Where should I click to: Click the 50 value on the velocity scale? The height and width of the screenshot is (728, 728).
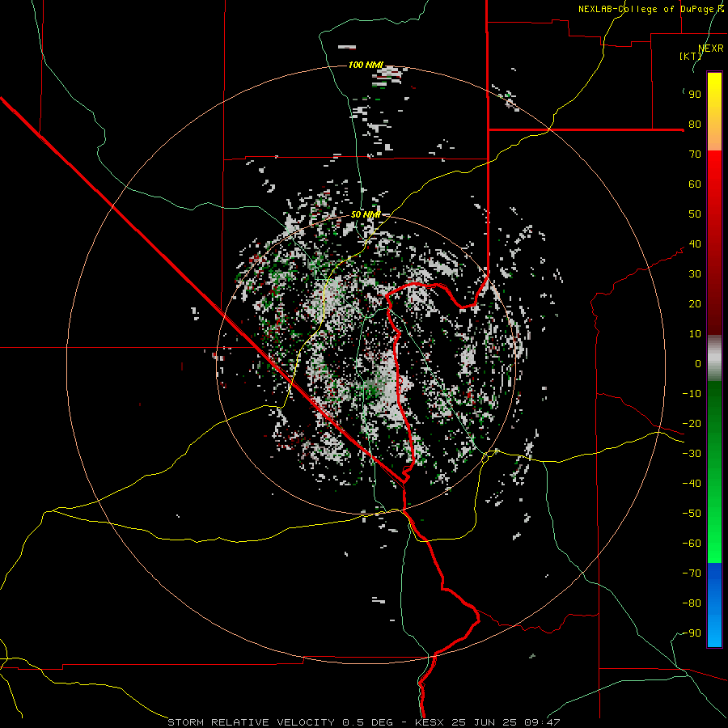click(x=695, y=214)
